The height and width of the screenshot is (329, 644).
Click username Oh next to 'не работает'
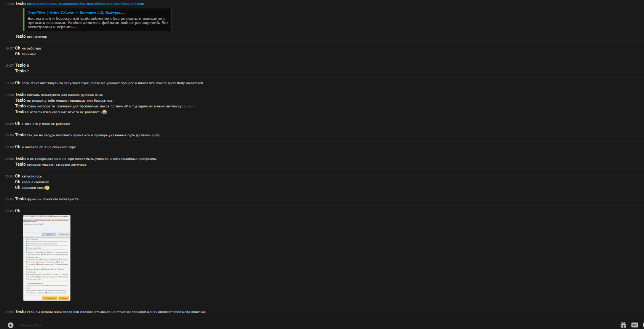coord(18,48)
